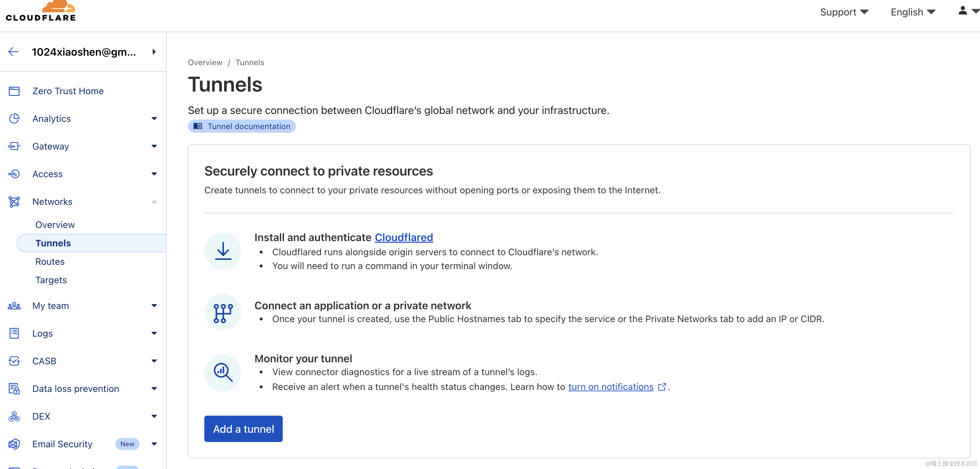Select Targets under Networks
Image resolution: width=980 pixels, height=469 pixels.
(51, 280)
